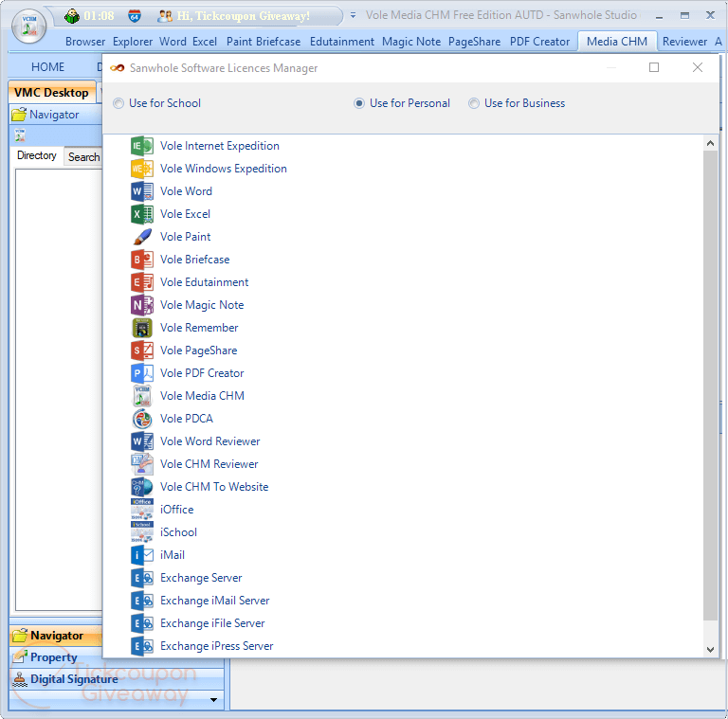Screen dimensions: 728x719
Task: Click the Vole CHM To Website icon
Action: coord(142,487)
